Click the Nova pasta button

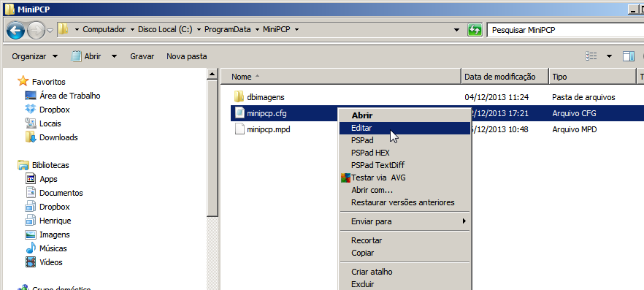tap(186, 56)
